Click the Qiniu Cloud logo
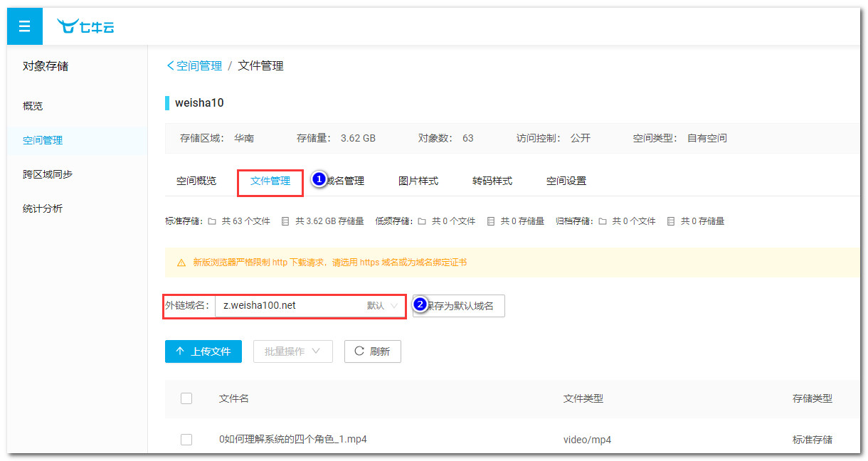This screenshot has height=461, width=868. click(x=86, y=27)
